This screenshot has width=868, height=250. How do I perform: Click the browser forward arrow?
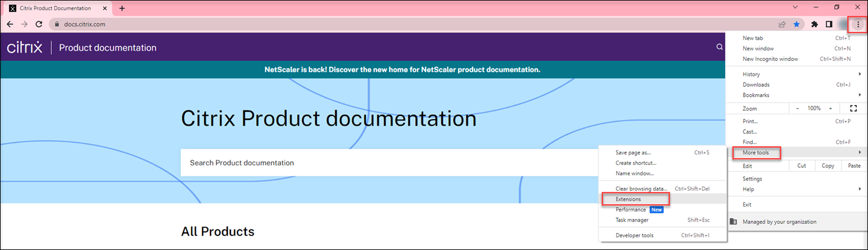click(24, 24)
